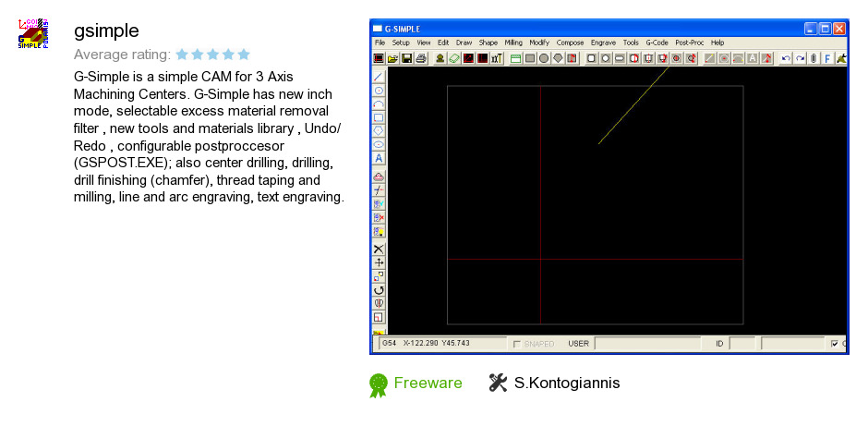Select the gray polygon shape icon
Image resolution: width=868 pixels, height=426 pixels.
(558, 58)
